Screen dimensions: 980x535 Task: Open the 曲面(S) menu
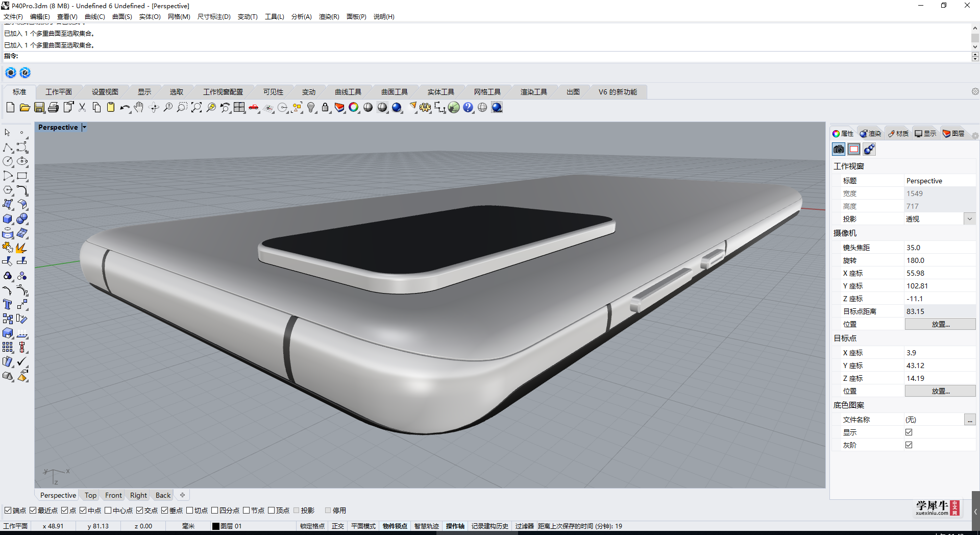[x=122, y=17]
